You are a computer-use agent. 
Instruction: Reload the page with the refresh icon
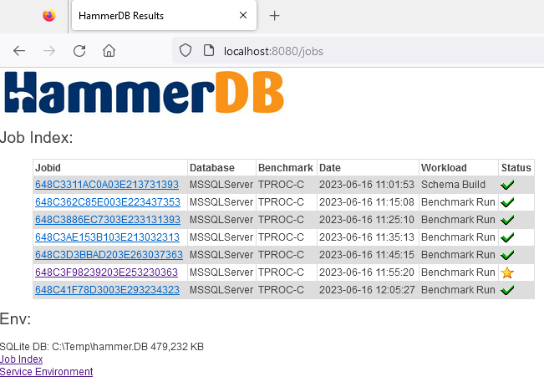tap(79, 51)
